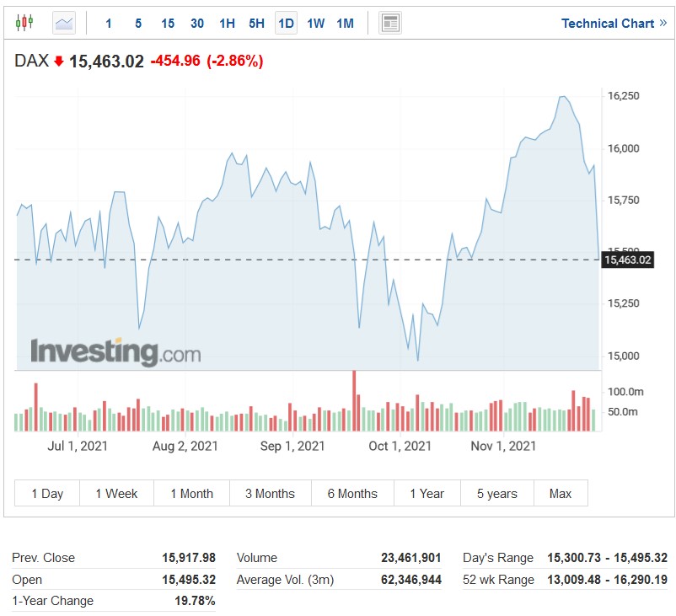This screenshot has width=676, height=616.
Task: Select the 1-minute interval
Action: tap(109, 24)
